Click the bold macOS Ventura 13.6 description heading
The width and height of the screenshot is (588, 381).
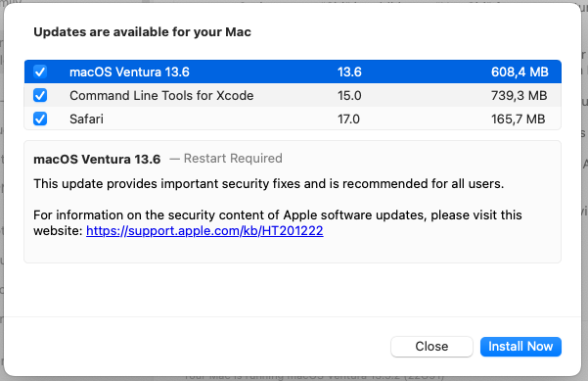97,159
